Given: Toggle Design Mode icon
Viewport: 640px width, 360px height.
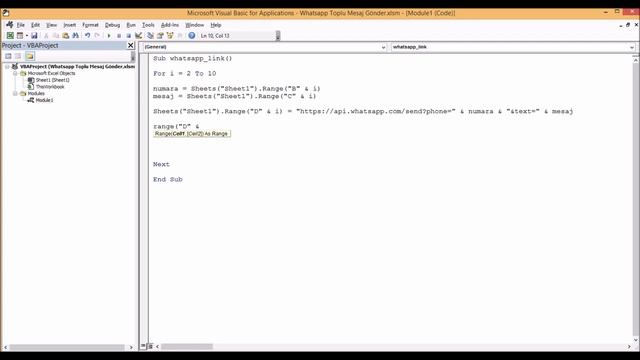Looking at the screenshot, I should coord(139,36).
